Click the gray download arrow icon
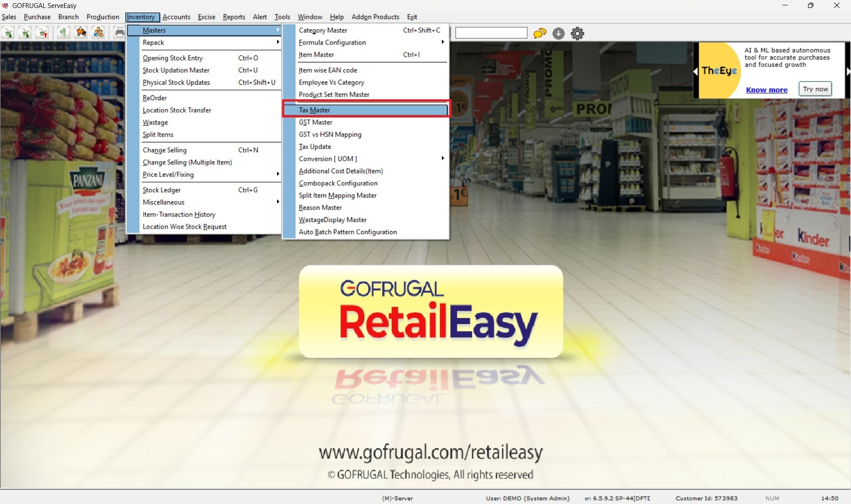This screenshot has width=851, height=504. 558,33
